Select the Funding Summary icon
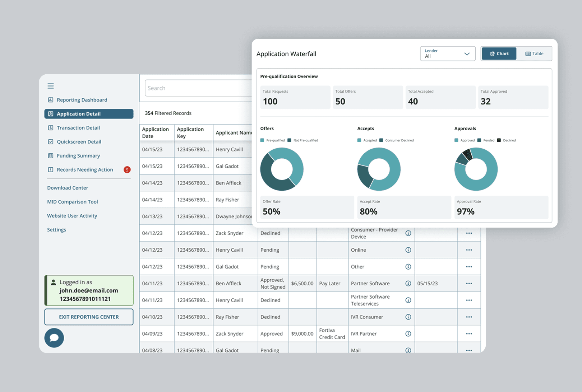The height and width of the screenshot is (392, 582). tap(50, 155)
